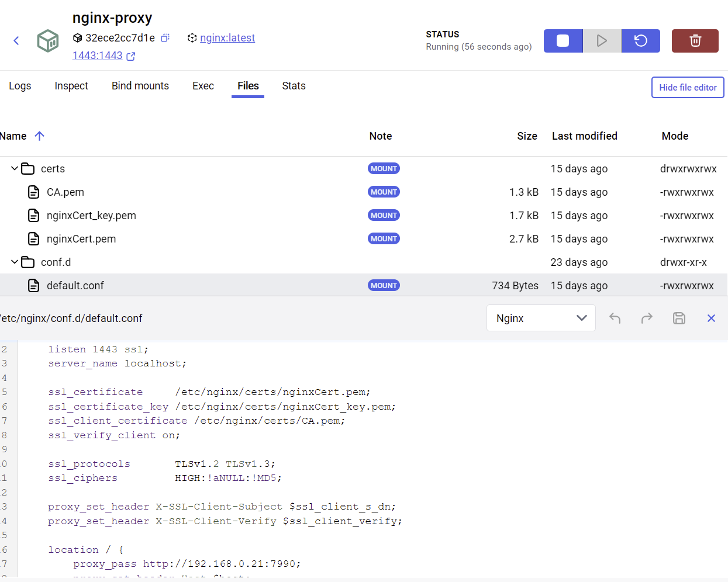This screenshot has width=728, height=582.
Task: Click the Size column header
Action: [527, 136]
